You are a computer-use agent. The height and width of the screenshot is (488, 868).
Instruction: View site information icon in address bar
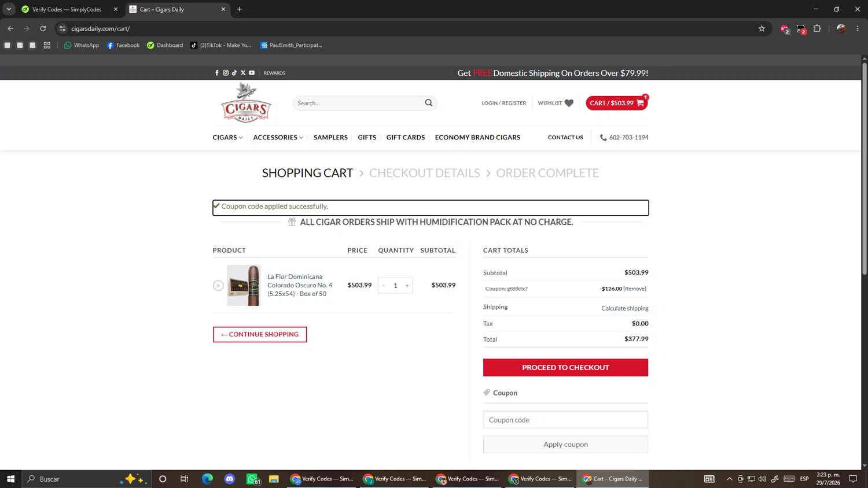(62, 28)
